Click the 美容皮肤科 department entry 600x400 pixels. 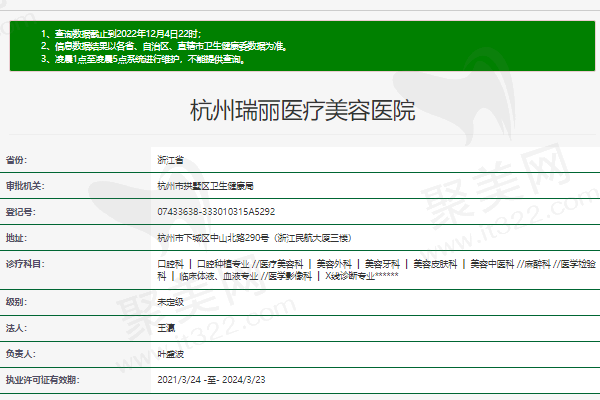[x=435, y=264]
